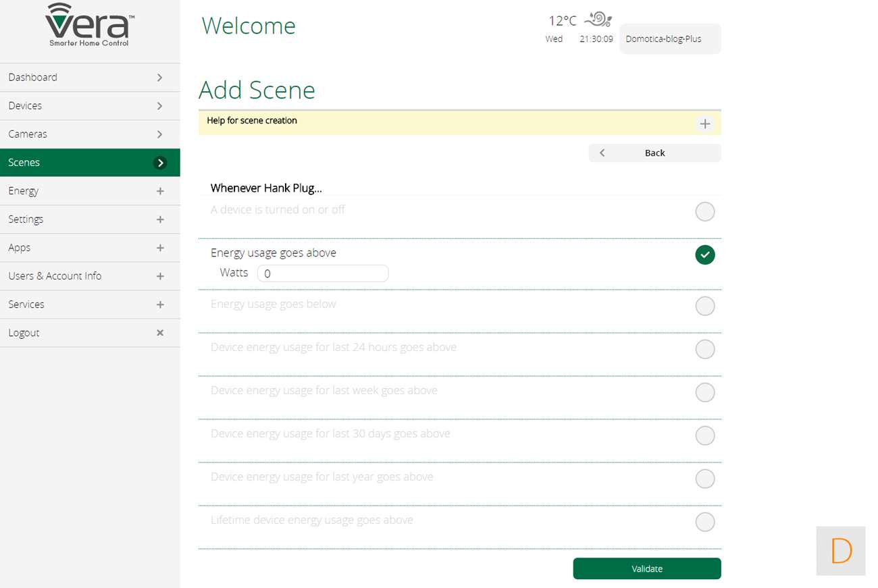
Task: Click the chevron icon beside Devices
Action: (x=160, y=106)
